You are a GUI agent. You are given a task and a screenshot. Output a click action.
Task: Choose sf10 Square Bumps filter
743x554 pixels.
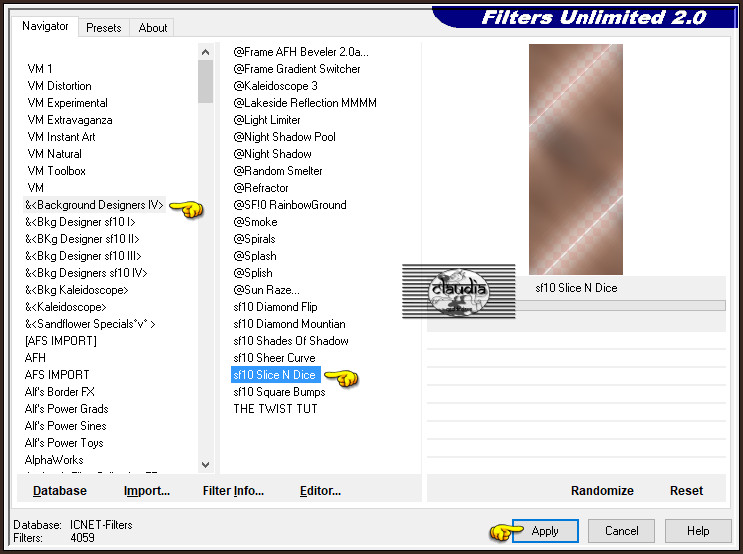(x=279, y=392)
